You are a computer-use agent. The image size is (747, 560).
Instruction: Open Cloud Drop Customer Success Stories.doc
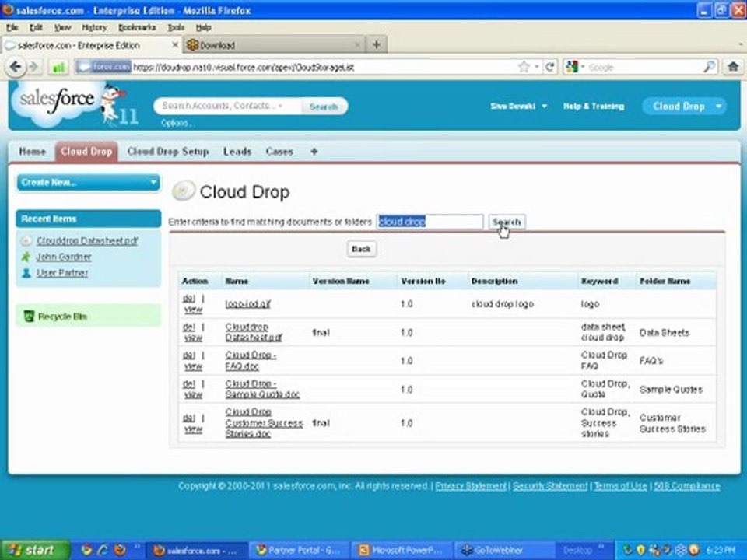(264, 423)
